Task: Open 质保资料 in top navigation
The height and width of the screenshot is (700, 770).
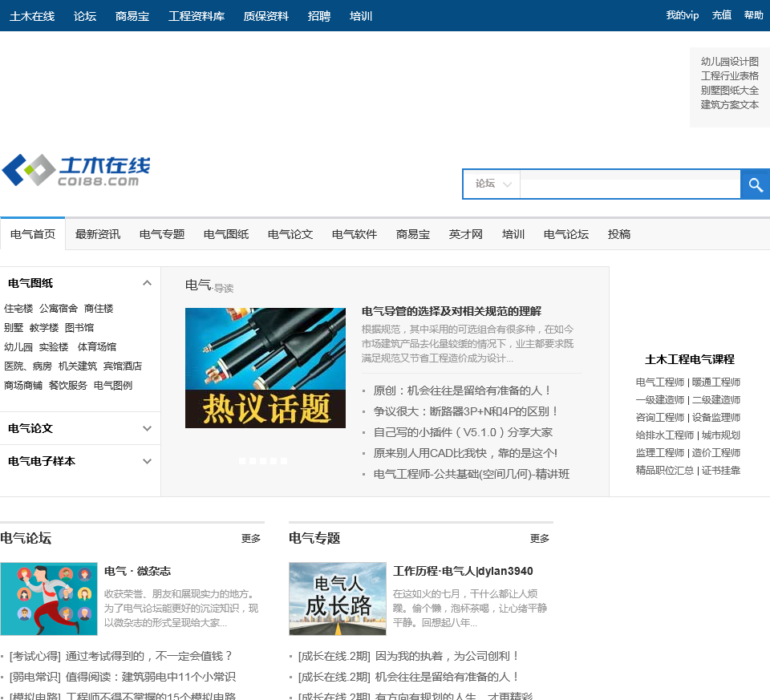Action: click(266, 16)
